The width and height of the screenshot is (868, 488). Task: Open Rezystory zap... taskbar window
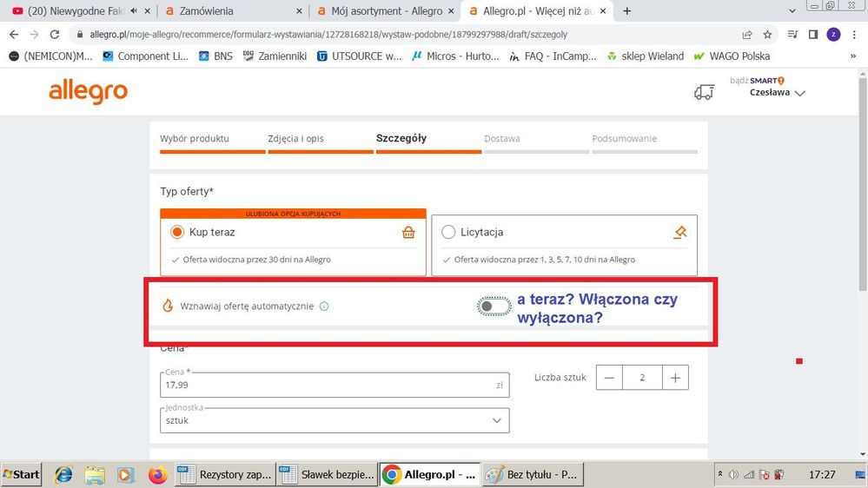point(225,475)
